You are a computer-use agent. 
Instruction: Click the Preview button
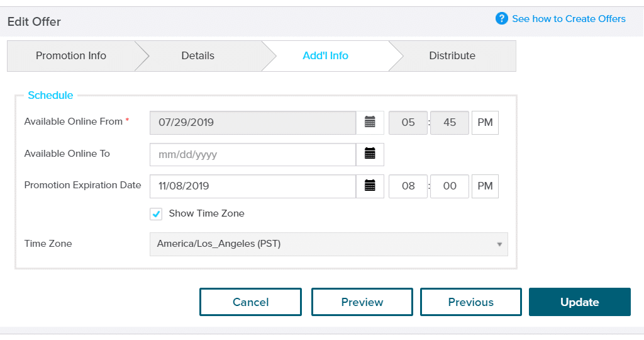click(x=362, y=302)
